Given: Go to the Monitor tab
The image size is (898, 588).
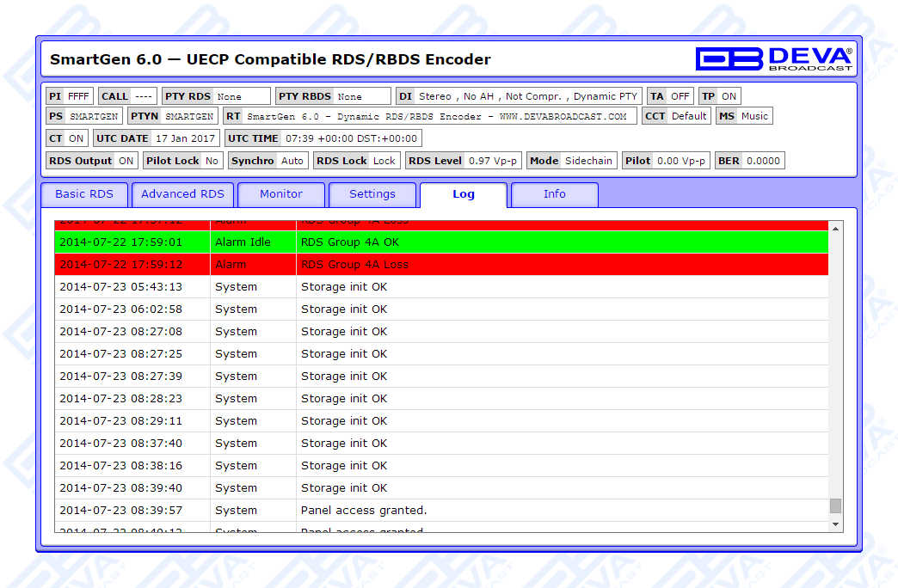Looking at the screenshot, I should coord(281,194).
